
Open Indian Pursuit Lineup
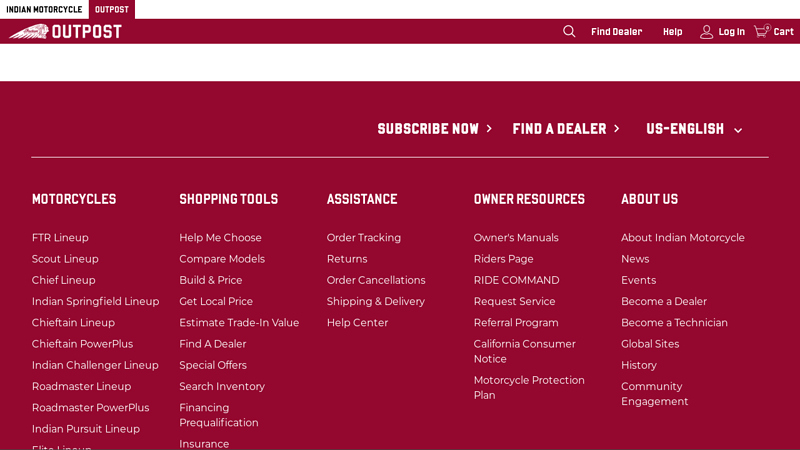pos(86,429)
